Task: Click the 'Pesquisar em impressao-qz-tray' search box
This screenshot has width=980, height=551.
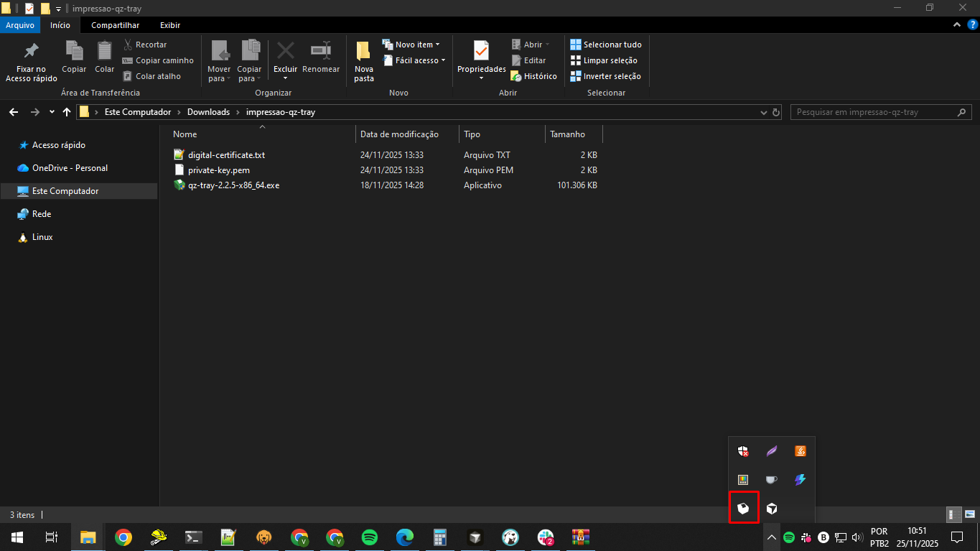Action: (x=872, y=112)
